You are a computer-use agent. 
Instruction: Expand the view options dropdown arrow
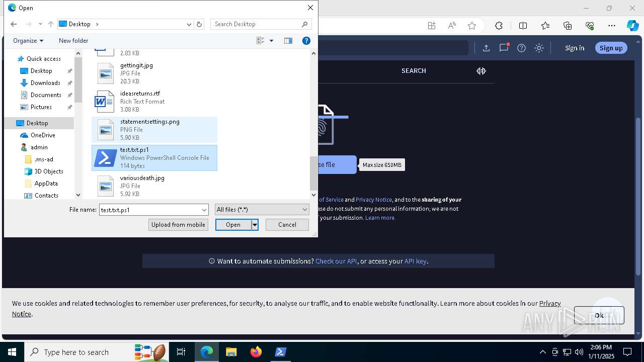tap(271, 41)
